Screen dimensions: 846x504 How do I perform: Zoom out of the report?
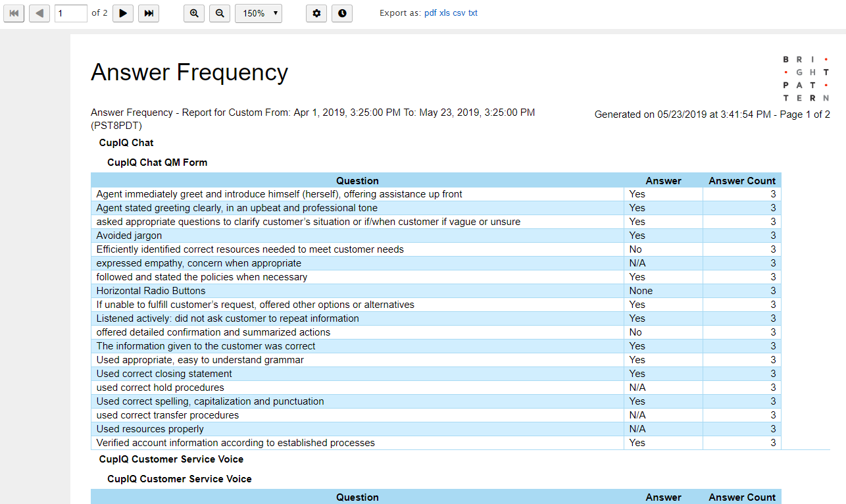[220, 13]
